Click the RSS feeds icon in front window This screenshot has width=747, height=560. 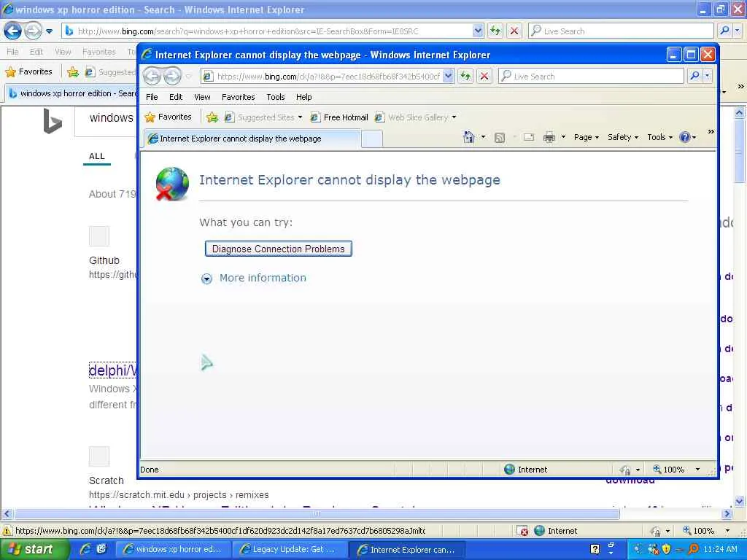point(499,138)
